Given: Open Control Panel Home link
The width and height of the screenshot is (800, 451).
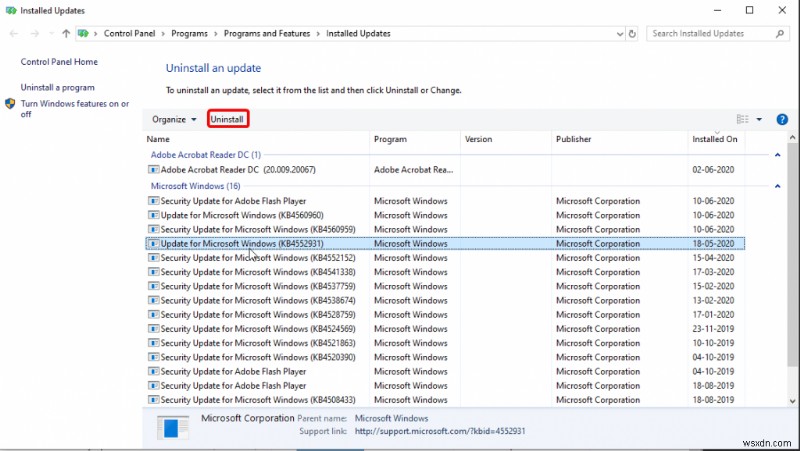Looking at the screenshot, I should 59,62.
